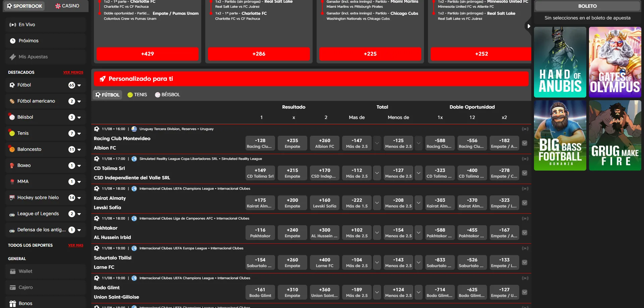This screenshot has height=308, width=644.
Task: Switch to the SPORTBOOK tab
Action: (x=24, y=6)
